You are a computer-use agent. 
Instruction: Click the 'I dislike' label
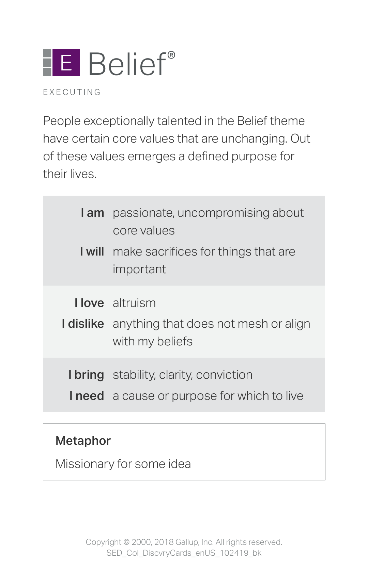click(83, 324)
